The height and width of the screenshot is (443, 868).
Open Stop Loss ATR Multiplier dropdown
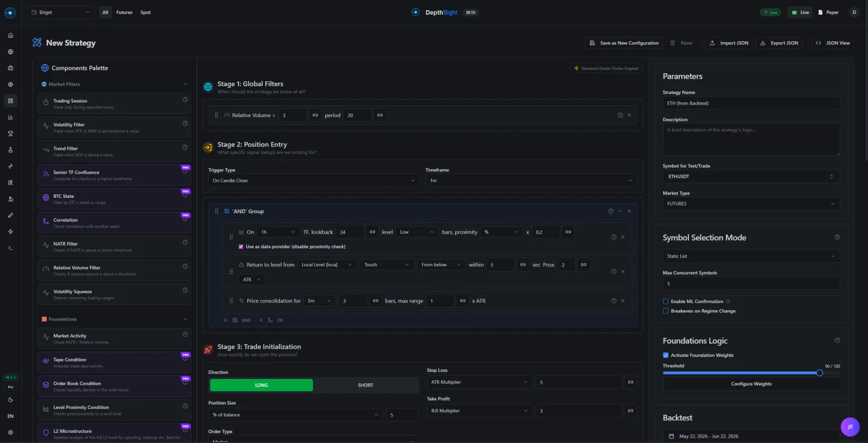[480, 382]
